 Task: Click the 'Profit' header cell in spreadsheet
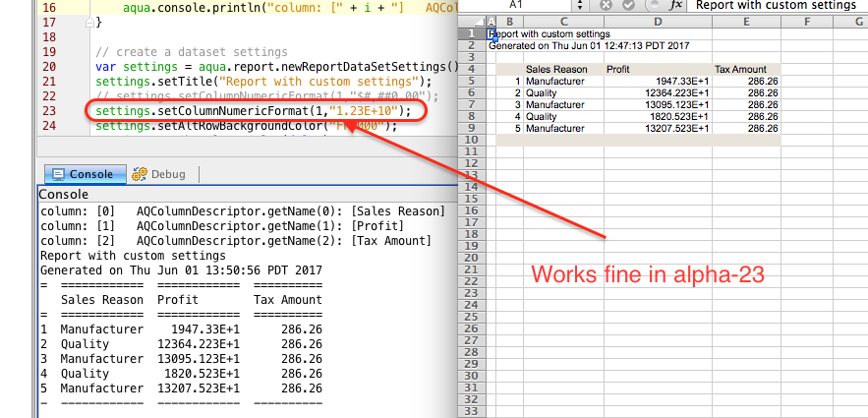(658, 69)
